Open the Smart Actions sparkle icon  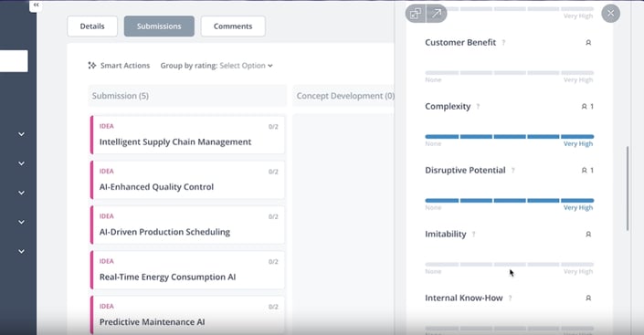click(x=92, y=66)
